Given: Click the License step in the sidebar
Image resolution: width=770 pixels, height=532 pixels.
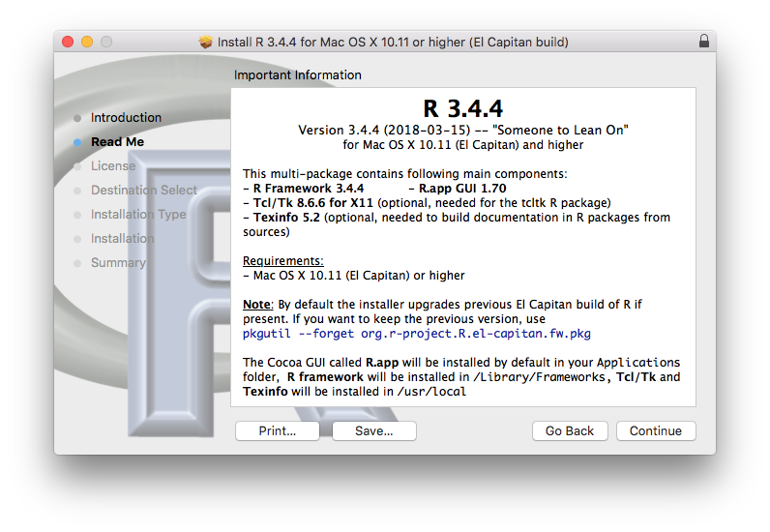Looking at the screenshot, I should coord(113,166).
